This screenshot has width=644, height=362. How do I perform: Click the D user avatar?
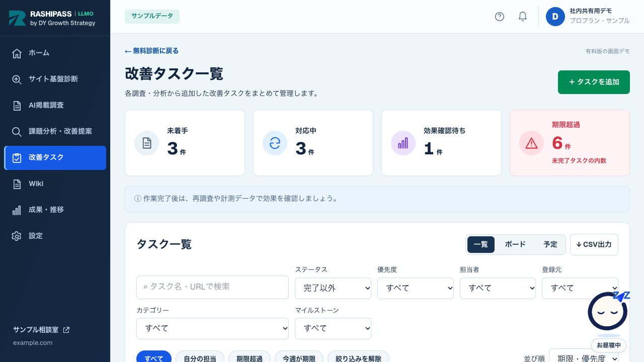[555, 17]
